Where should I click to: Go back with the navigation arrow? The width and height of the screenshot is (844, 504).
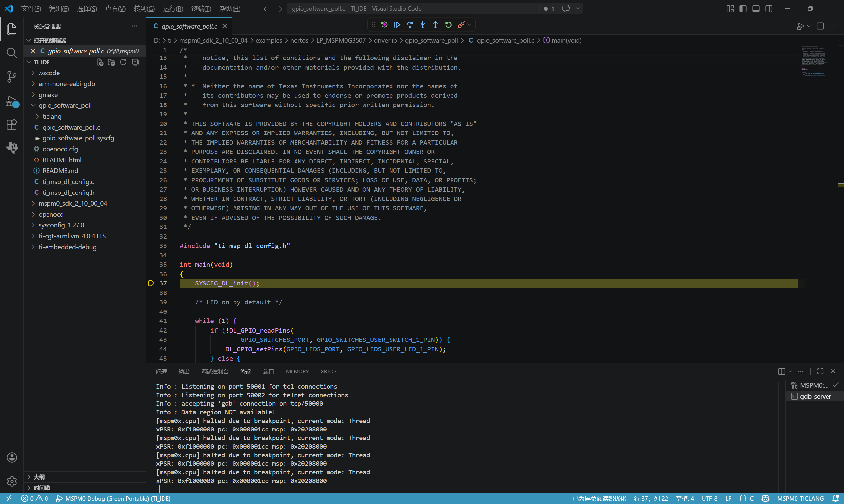266,9
